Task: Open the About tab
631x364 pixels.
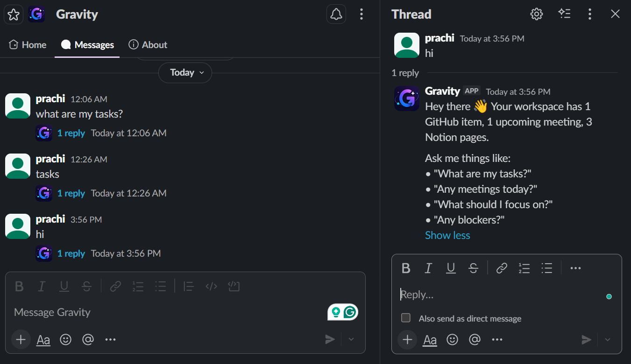Action: click(x=148, y=45)
